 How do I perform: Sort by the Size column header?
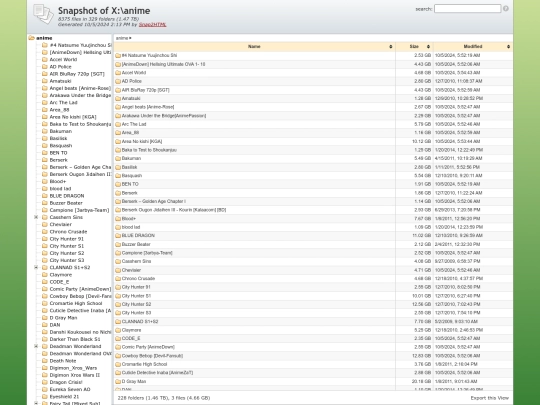click(x=414, y=46)
